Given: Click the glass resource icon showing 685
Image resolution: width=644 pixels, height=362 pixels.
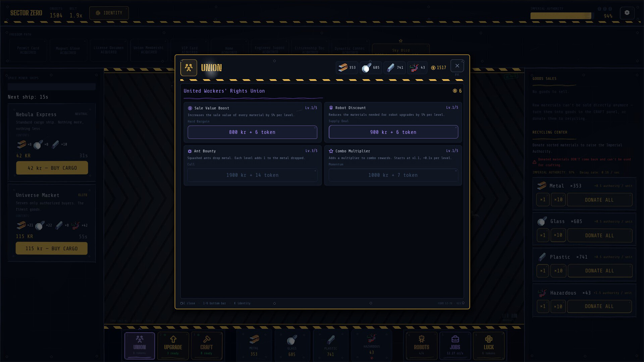Looking at the screenshot, I should coord(367,68).
